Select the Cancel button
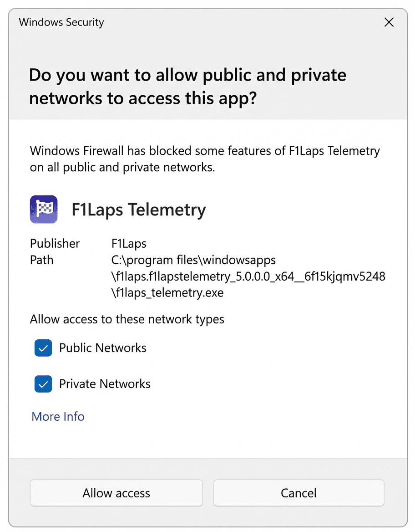 pyautogui.click(x=299, y=493)
